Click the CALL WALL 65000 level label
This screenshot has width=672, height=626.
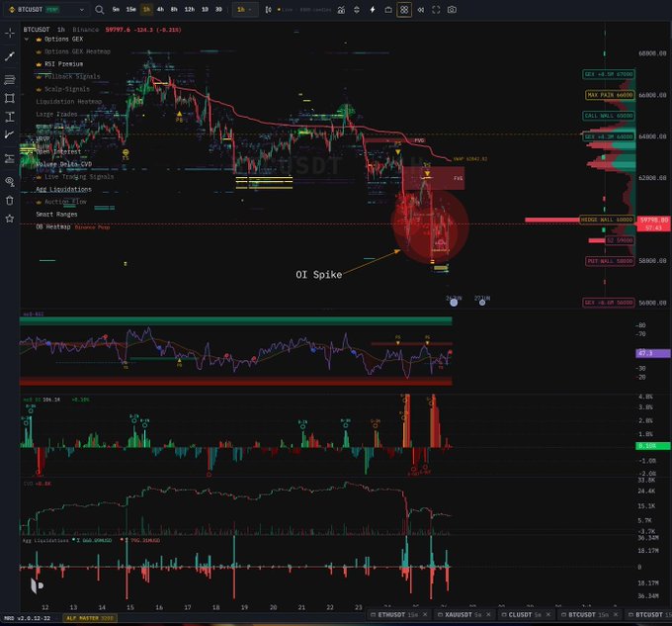pyautogui.click(x=609, y=116)
